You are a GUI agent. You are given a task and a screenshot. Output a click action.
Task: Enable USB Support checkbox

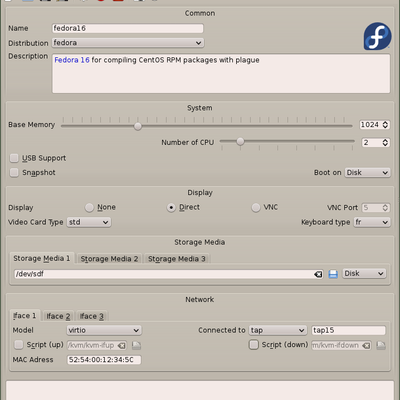click(14, 158)
